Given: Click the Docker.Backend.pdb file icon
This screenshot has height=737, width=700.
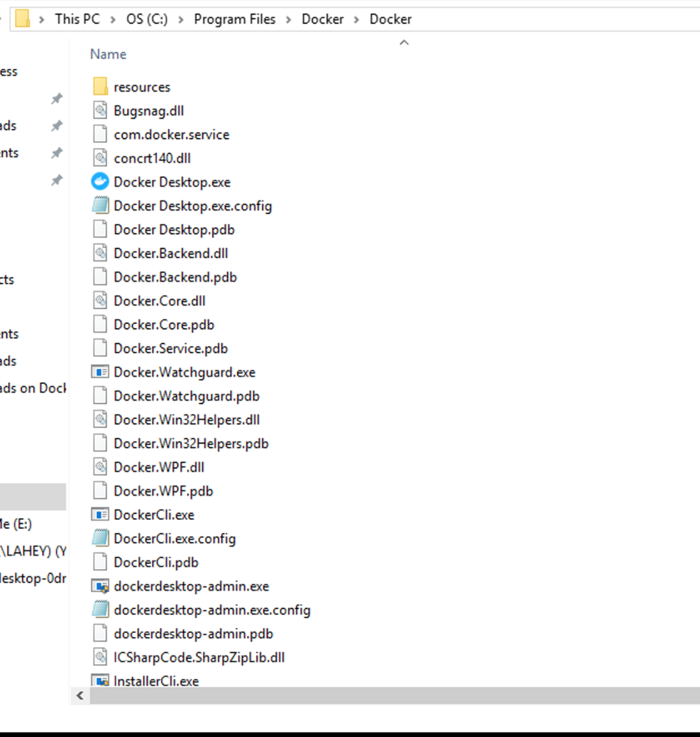Looking at the screenshot, I should click(100, 277).
